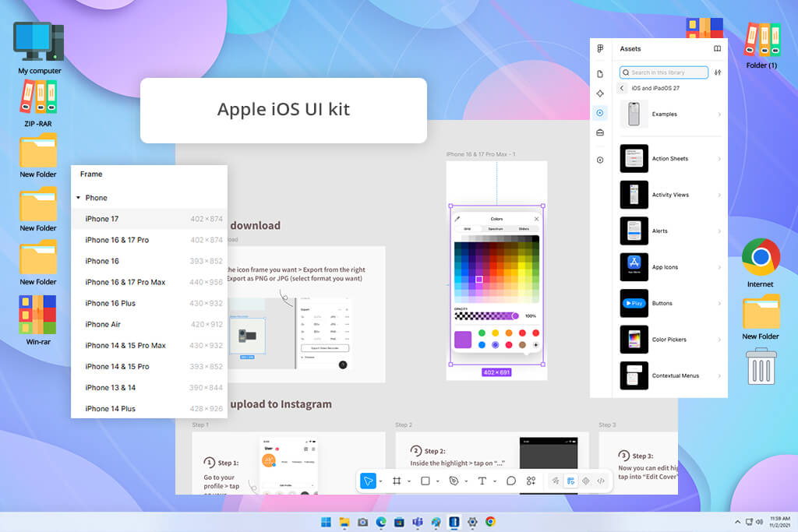Open the Buttons asset category
Image resolution: width=798 pixels, height=532 pixels.
[671, 303]
